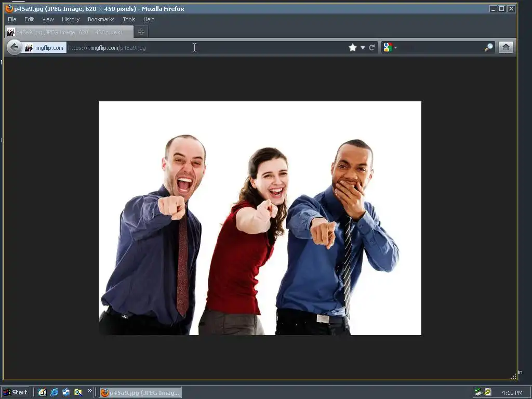The width and height of the screenshot is (532, 399).
Task: Open the Edit menu
Action: tap(29, 19)
